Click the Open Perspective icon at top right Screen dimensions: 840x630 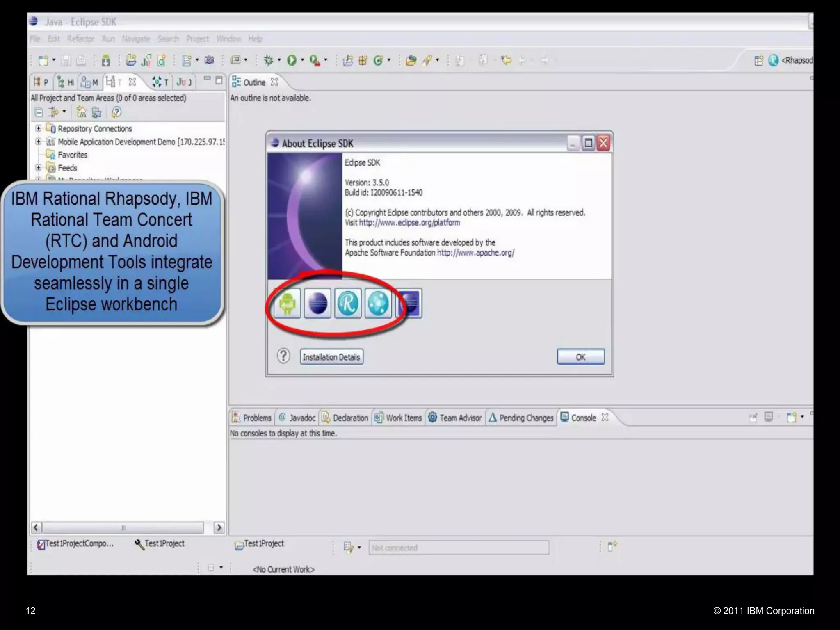click(758, 60)
